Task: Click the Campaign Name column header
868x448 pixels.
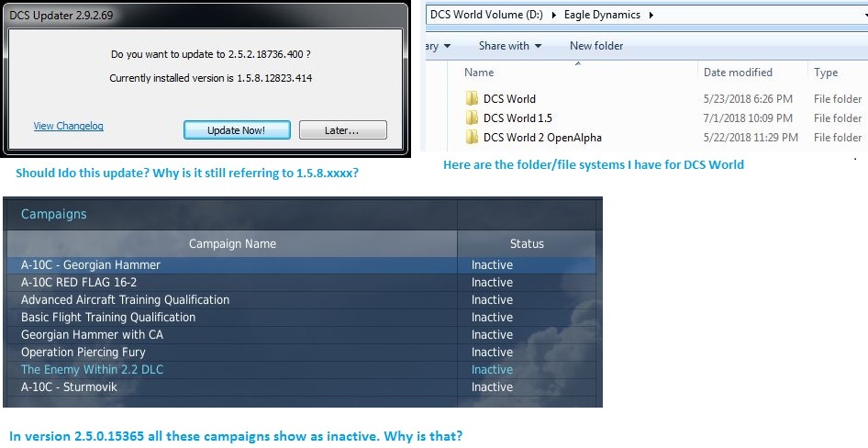Action: (x=232, y=243)
